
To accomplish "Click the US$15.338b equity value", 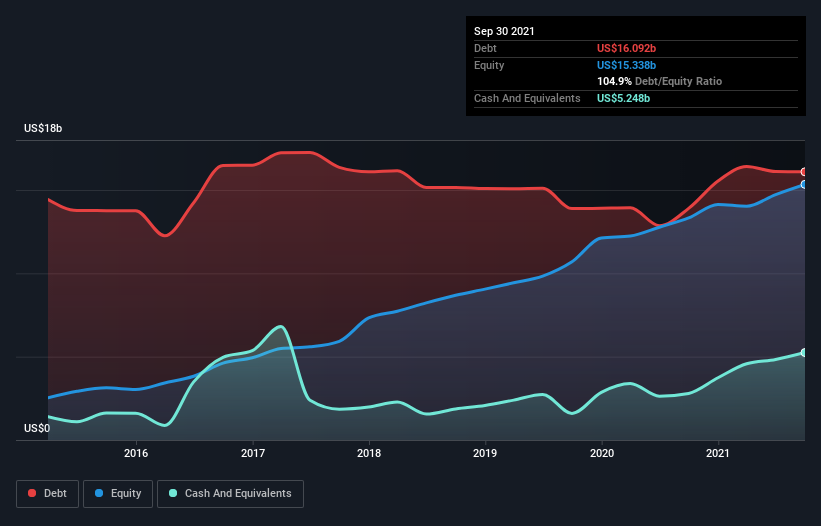I will click(626, 65).
